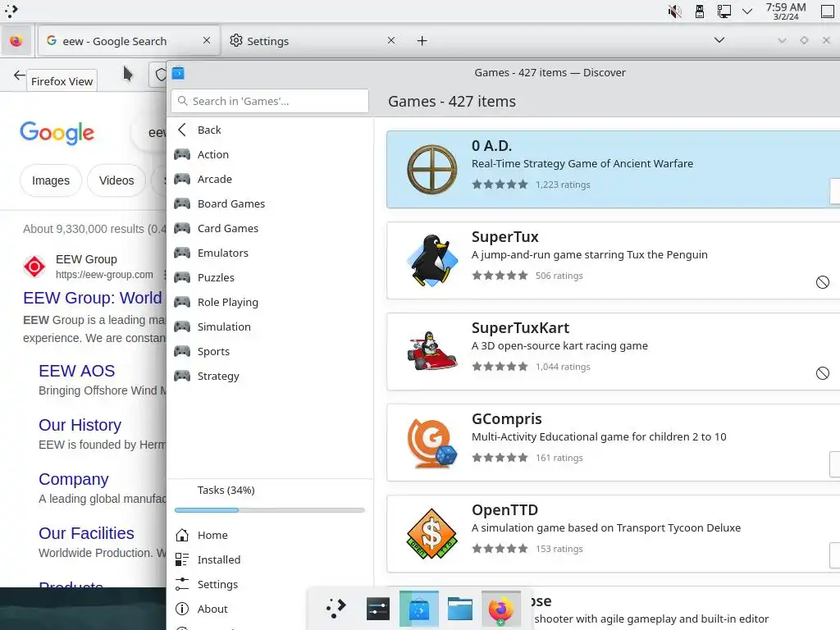This screenshot has width=840, height=630.
Task: Click the Show Desktop panel icon
Action: point(827,11)
